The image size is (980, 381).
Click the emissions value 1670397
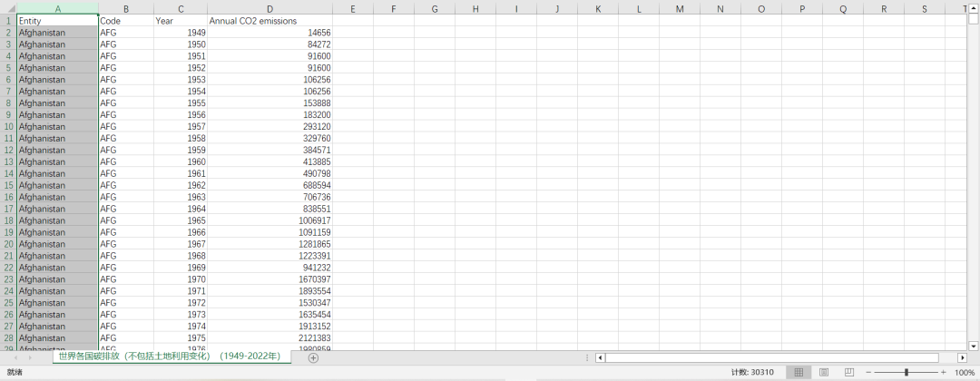tap(270, 279)
